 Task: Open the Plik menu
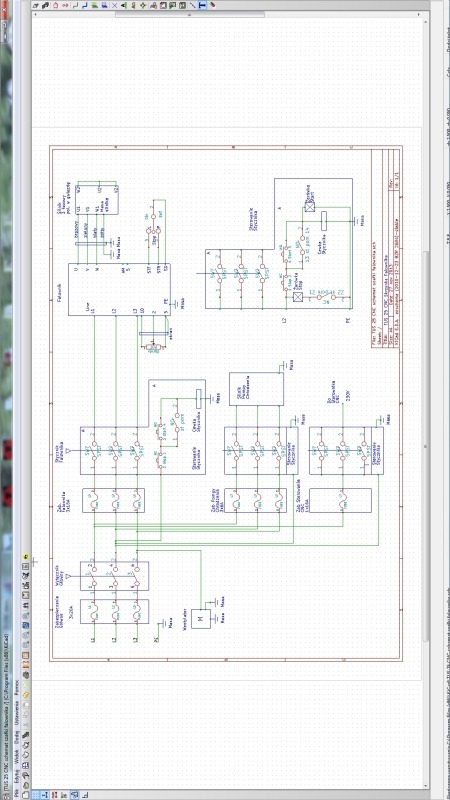tap(17, 794)
